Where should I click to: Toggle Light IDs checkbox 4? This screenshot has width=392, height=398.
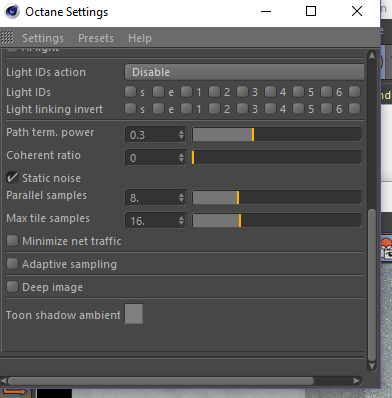tap(270, 91)
